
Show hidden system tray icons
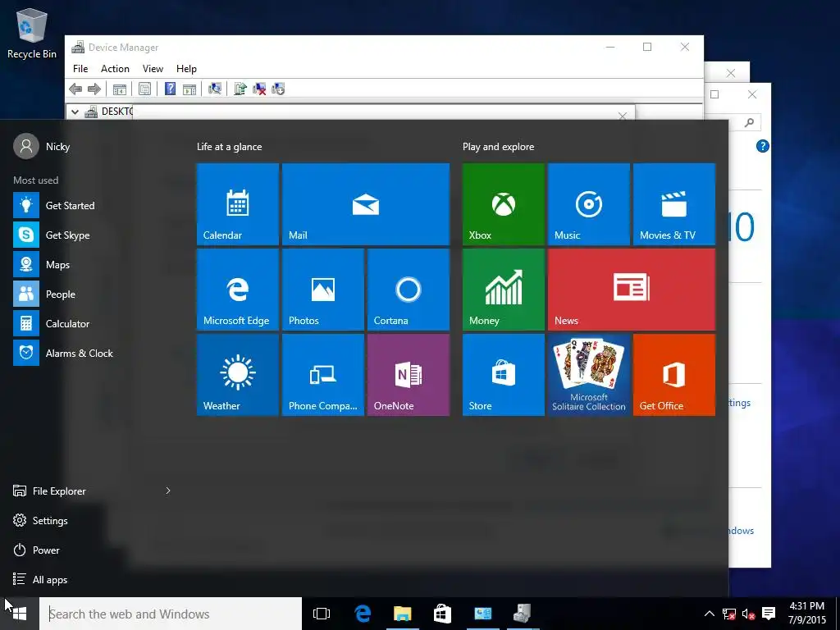point(709,614)
